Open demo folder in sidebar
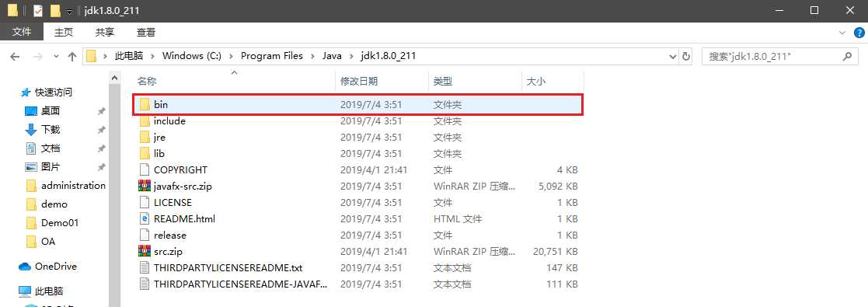The width and height of the screenshot is (868, 307). (54, 204)
